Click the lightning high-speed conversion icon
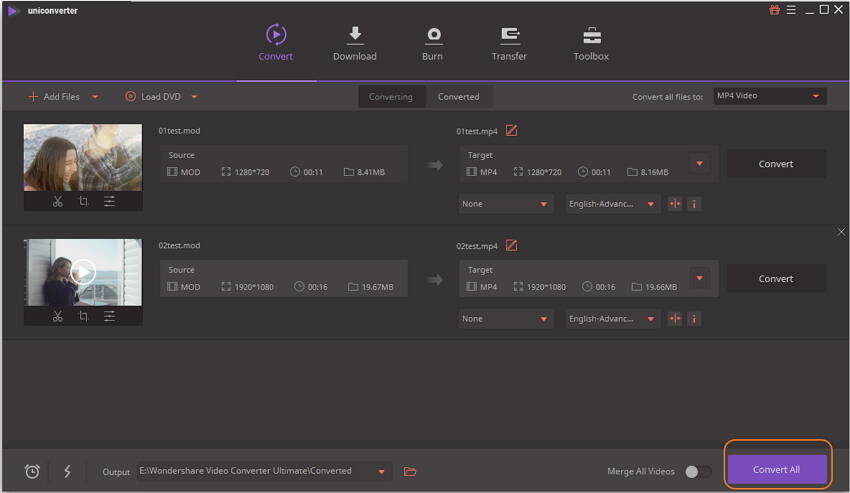 point(67,471)
